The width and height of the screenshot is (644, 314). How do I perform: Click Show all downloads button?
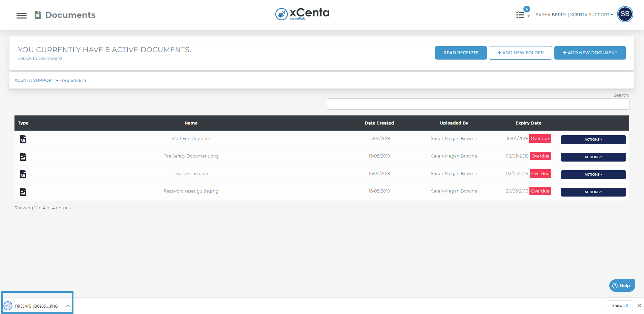coord(620,306)
